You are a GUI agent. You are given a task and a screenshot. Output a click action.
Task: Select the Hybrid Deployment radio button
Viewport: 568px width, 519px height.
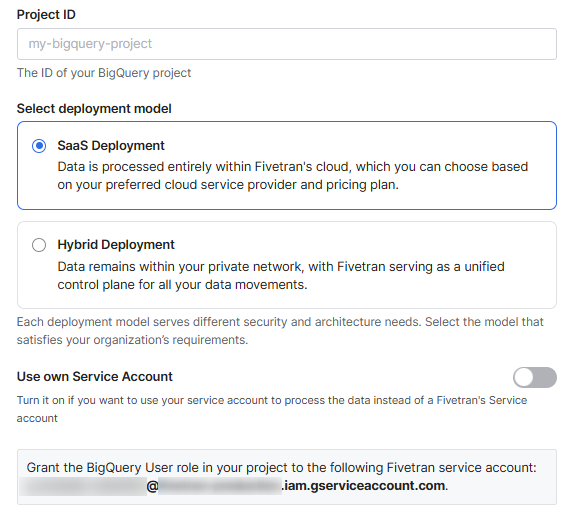click(x=39, y=245)
